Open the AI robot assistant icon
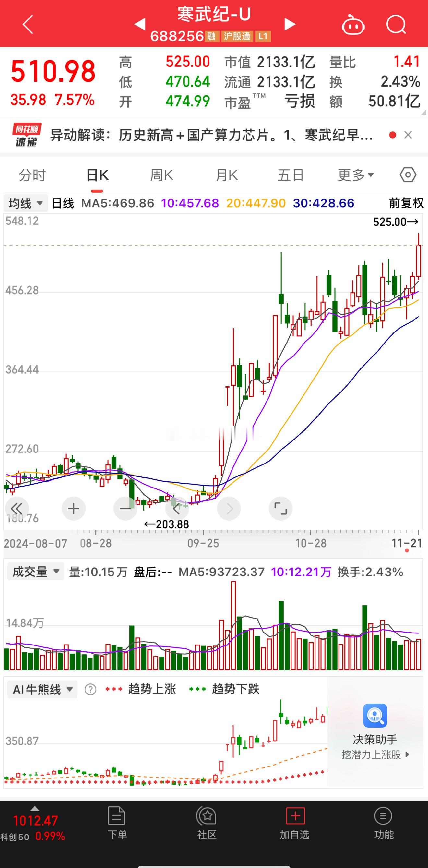Image resolution: width=428 pixels, height=868 pixels. (353, 24)
